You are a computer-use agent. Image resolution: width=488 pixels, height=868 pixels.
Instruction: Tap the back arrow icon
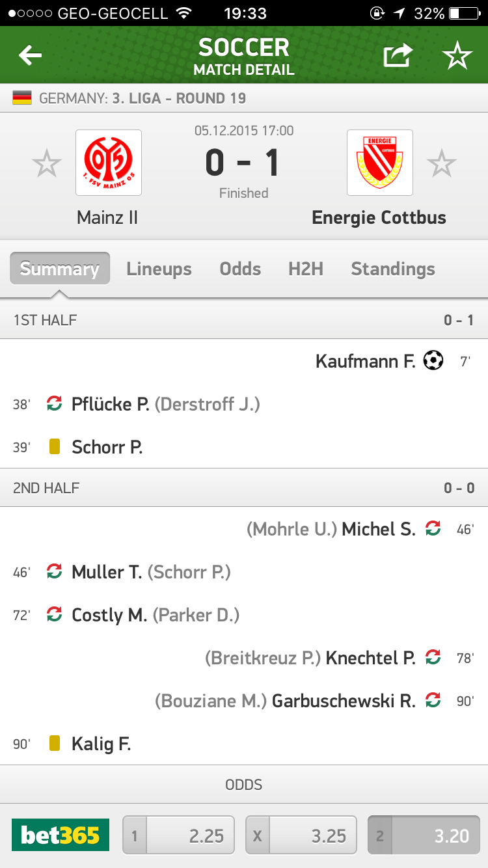tap(31, 56)
